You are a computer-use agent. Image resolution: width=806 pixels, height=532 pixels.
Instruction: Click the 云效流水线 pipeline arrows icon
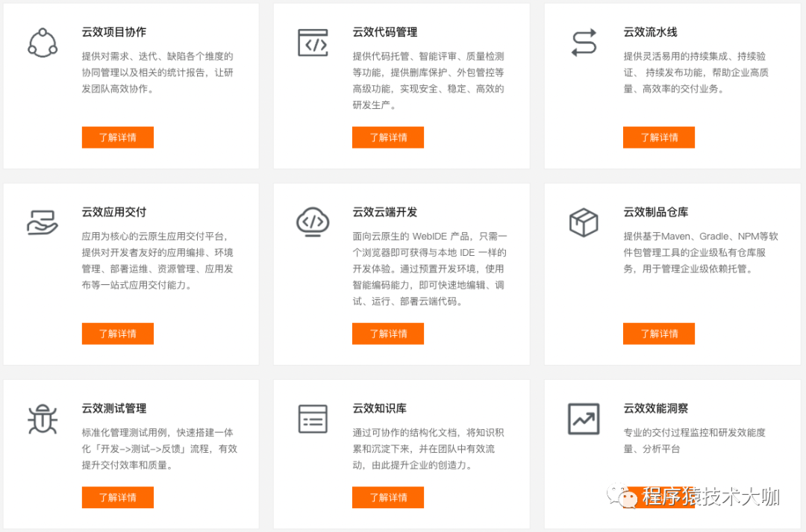[584, 42]
